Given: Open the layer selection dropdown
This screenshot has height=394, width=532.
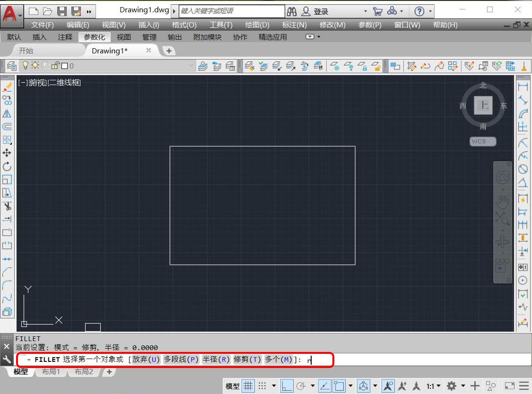Looking at the screenshot, I should point(191,66).
